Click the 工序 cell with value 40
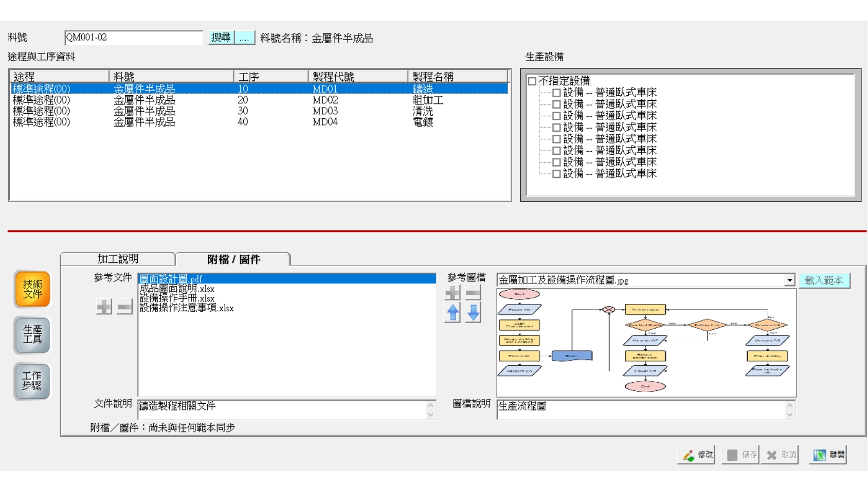 pos(243,122)
